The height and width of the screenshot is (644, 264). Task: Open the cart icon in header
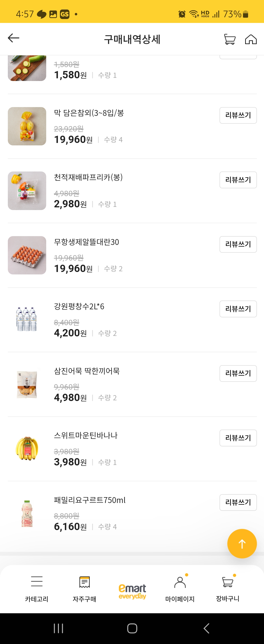230,39
